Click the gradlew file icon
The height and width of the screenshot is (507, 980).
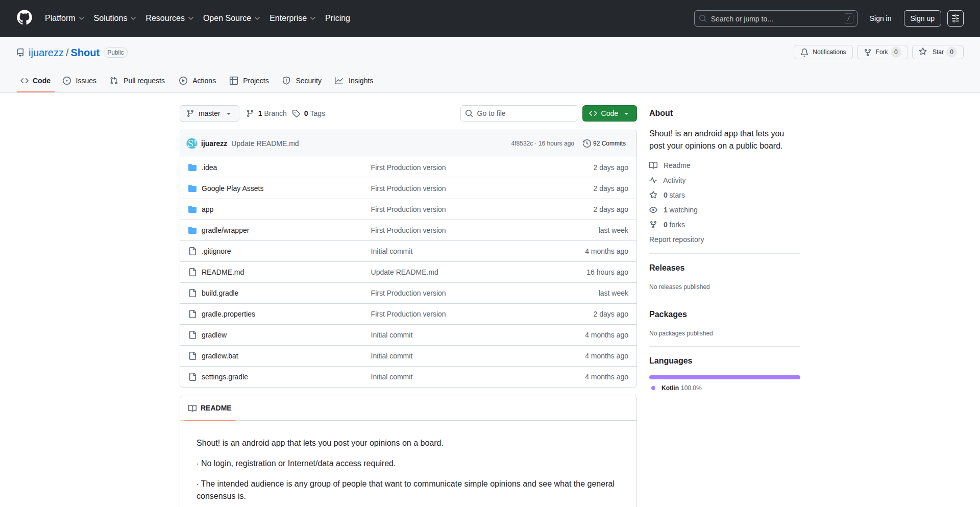coord(192,335)
